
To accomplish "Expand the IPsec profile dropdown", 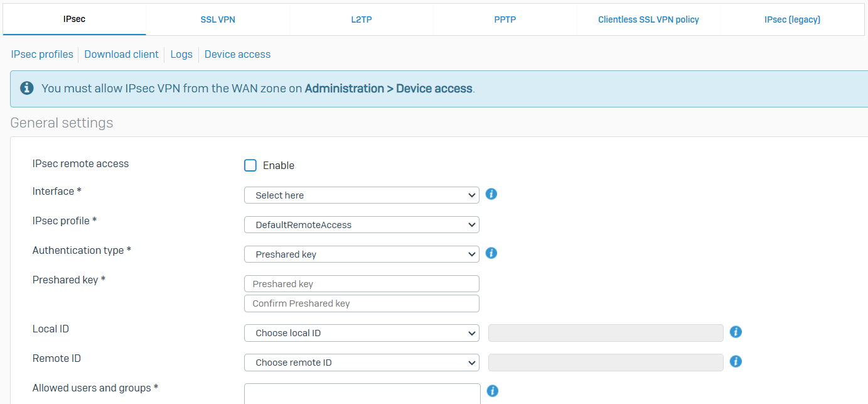I will (361, 225).
